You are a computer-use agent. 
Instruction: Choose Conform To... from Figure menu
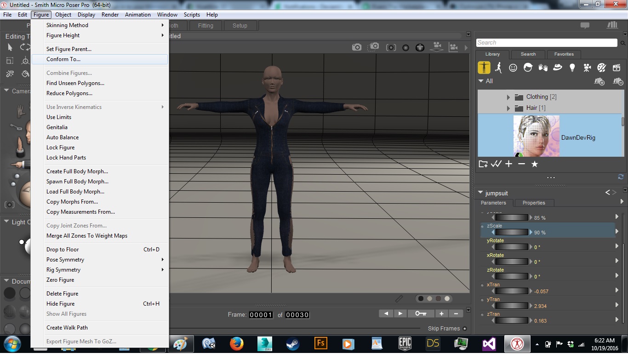[63, 59]
